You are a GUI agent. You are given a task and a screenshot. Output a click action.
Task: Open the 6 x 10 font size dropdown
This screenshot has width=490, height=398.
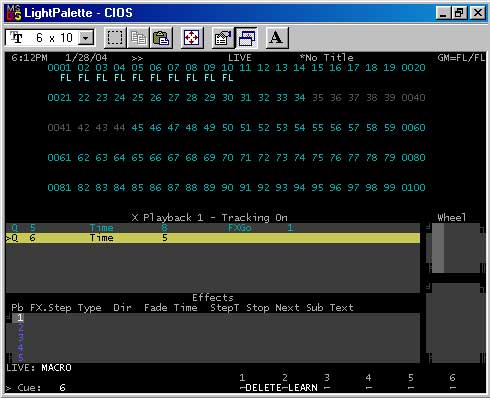pos(86,38)
